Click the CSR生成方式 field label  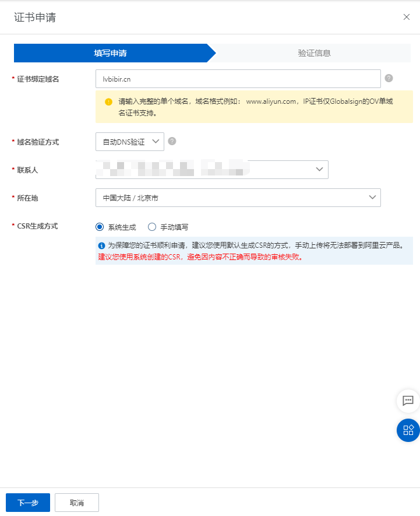(37, 226)
